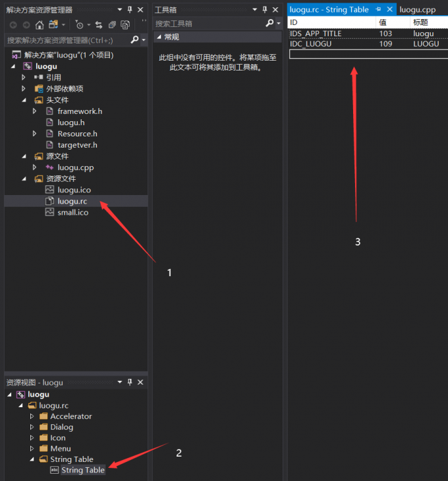Click the Solution Explorer search box

[x=67, y=40]
